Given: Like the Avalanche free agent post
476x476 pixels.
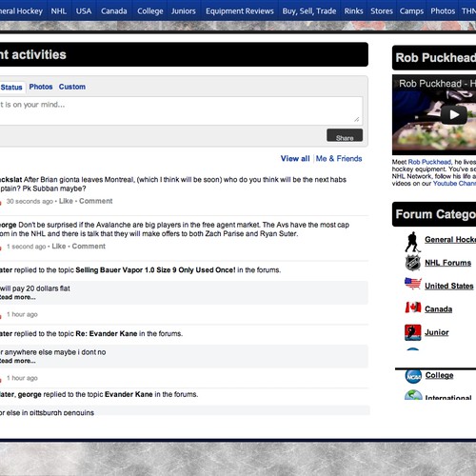Looking at the screenshot, I should coord(59,247).
